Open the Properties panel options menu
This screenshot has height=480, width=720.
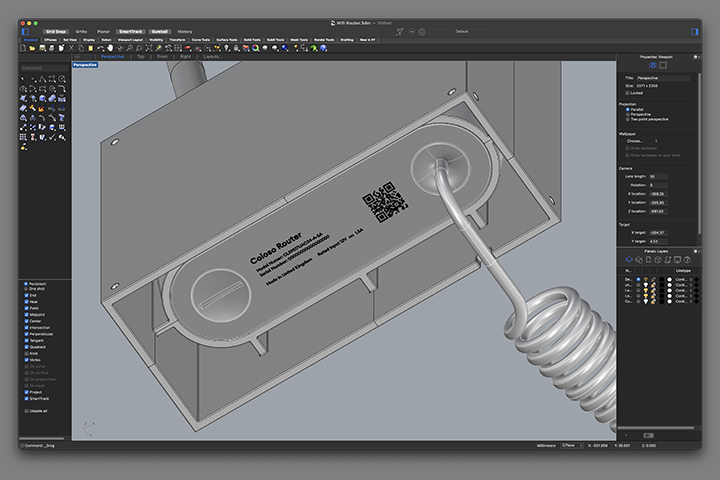pyautogui.click(x=696, y=57)
